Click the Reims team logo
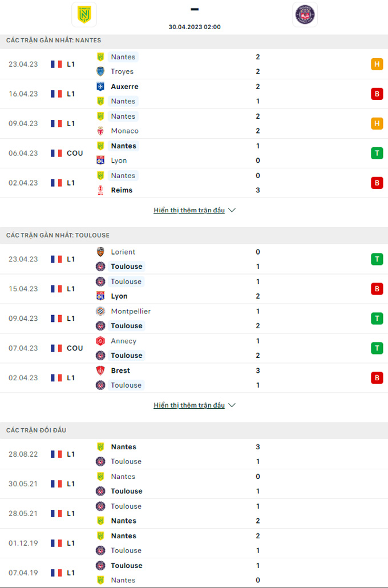This screenshot has width=388, height=588. click(100, 190)
